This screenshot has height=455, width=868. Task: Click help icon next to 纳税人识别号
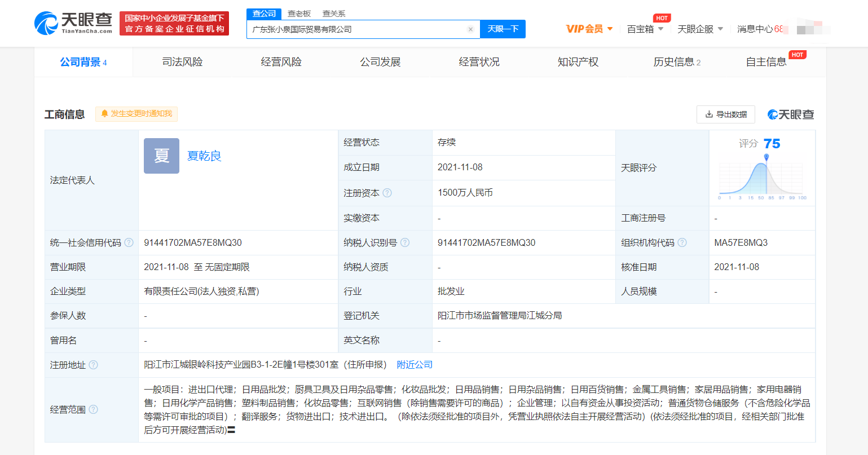(404, 242)
